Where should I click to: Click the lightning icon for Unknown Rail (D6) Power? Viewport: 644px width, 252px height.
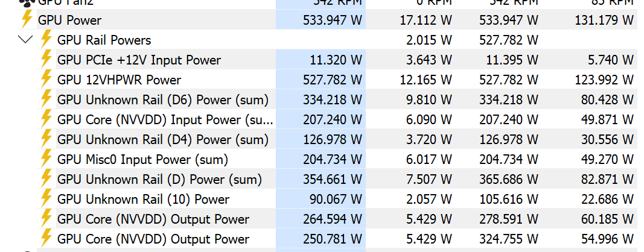tap(46, 99)
